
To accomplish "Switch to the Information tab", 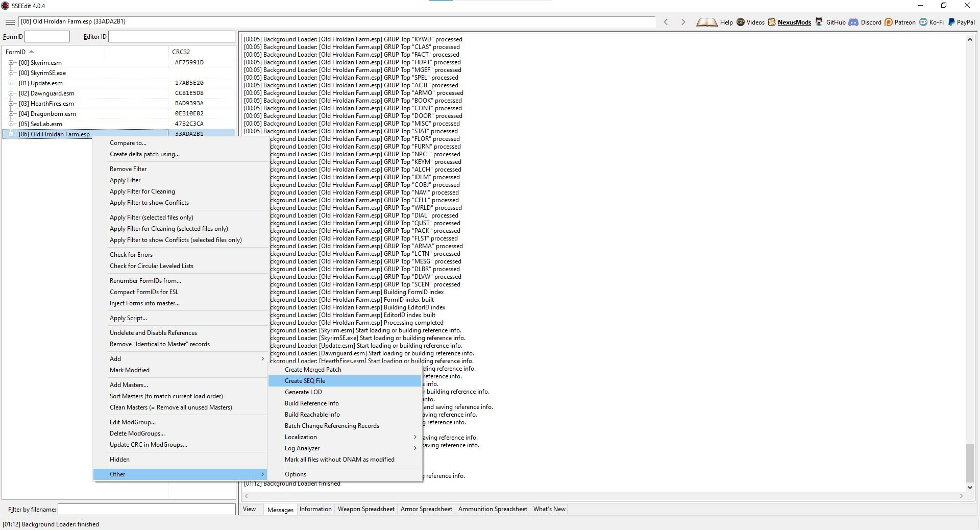I will pyautogui.click(x=315, y=509).
